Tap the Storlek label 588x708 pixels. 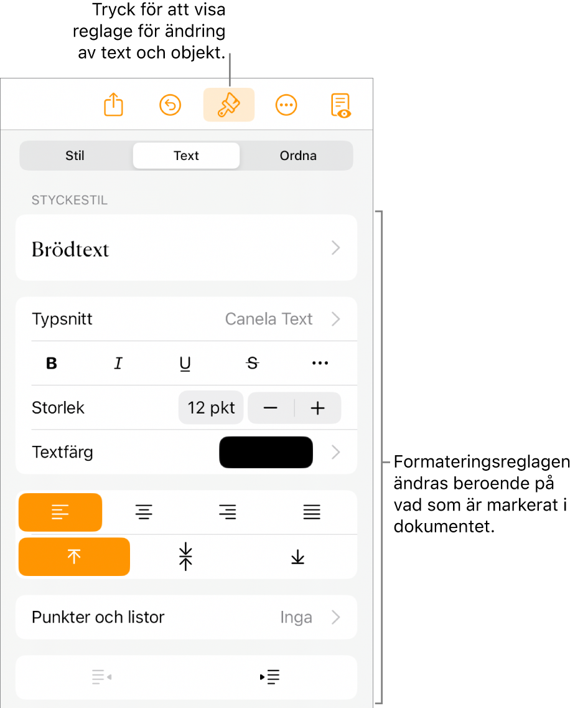[58, 408]
